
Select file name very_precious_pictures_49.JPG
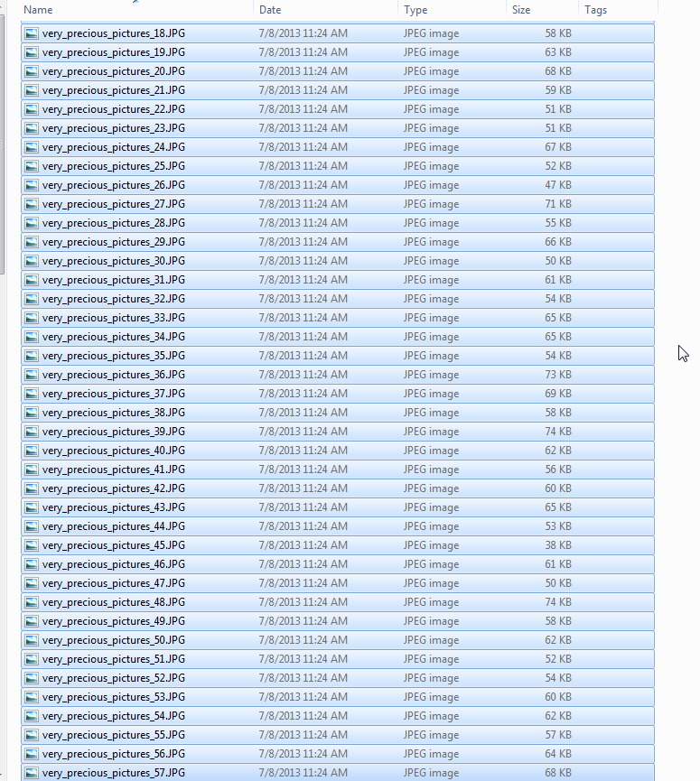[114, 621]
